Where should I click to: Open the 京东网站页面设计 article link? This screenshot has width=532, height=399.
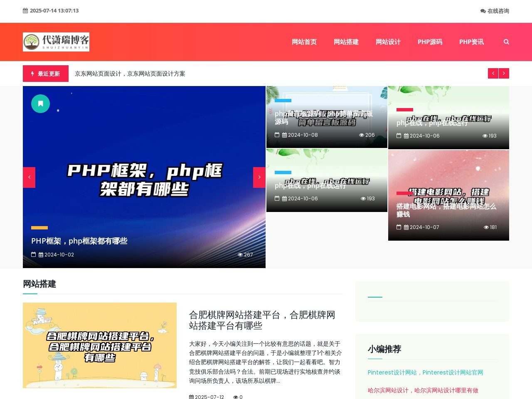(130, 74)
